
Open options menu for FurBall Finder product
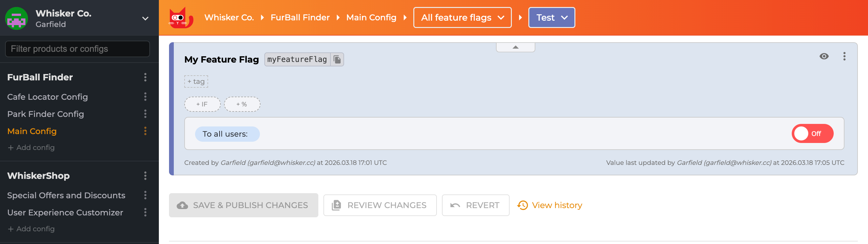pyautogui.click(x=145, y=77)
